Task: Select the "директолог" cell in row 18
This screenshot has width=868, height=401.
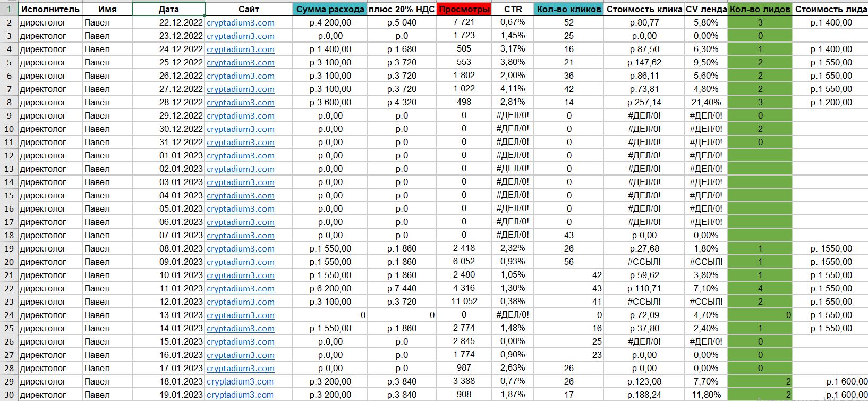Action: click(x=50, y=235)
